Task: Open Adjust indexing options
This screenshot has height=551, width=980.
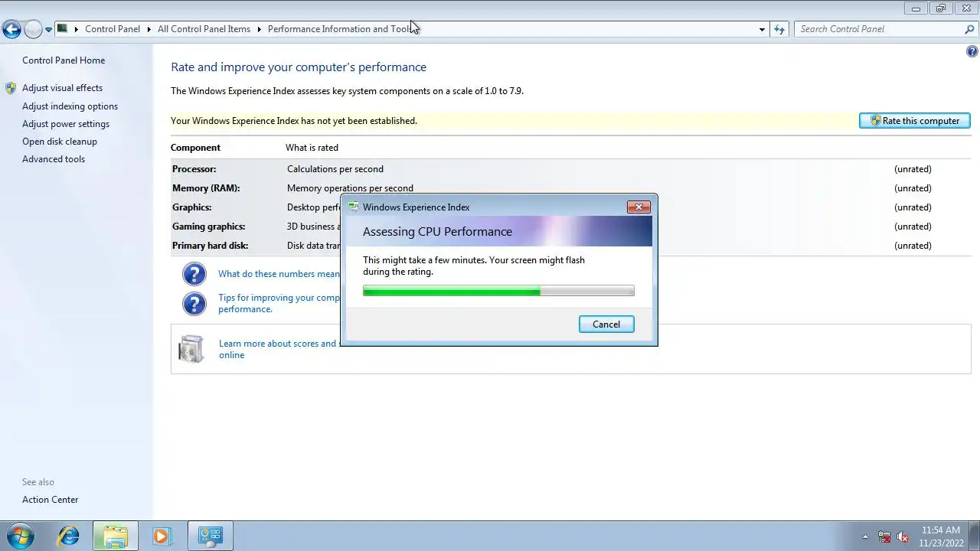Action: click(70, 106)
